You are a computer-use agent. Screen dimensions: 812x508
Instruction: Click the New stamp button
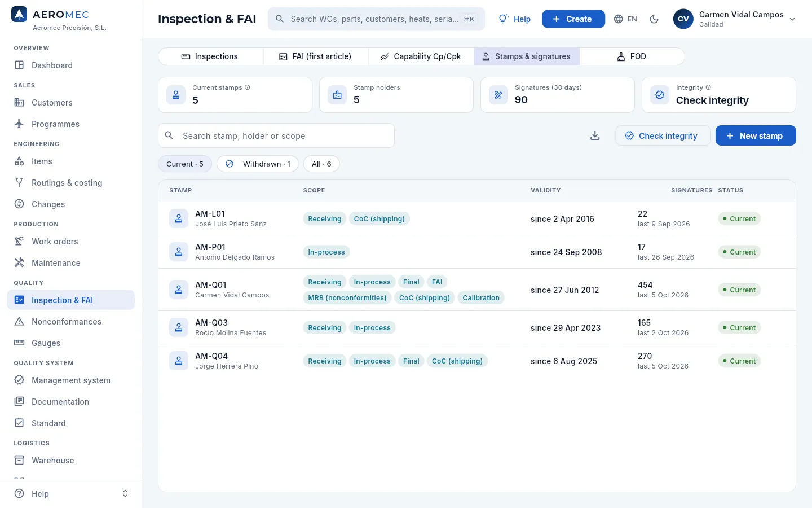[x=756, y=135]
